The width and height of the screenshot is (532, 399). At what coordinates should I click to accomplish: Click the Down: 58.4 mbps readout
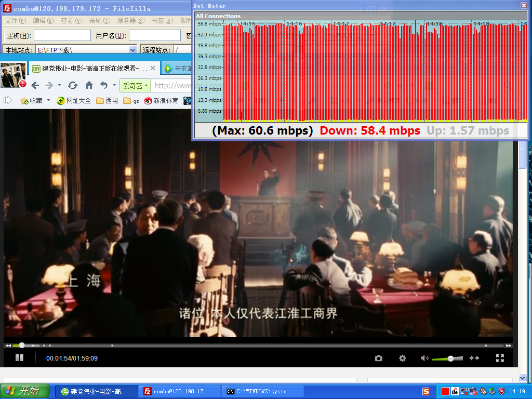(x=370, y=130)
